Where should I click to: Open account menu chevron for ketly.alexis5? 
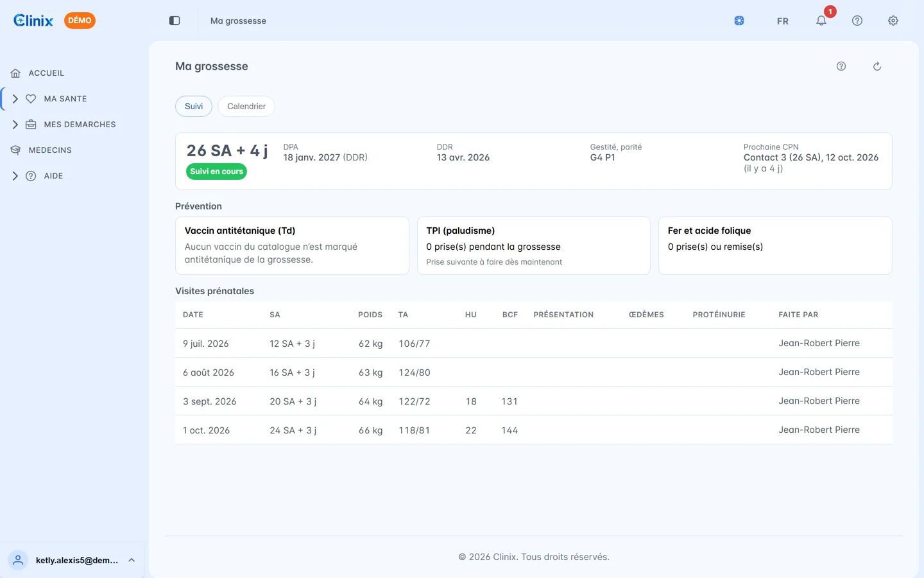132,560
